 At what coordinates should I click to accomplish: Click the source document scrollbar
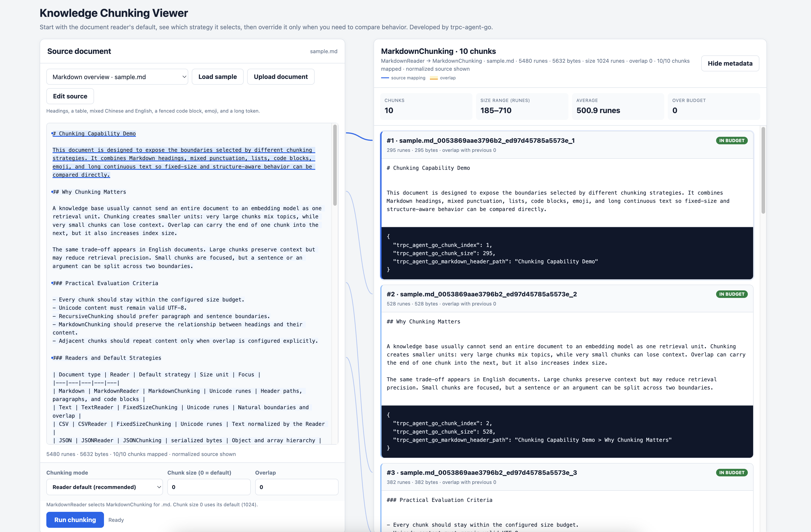coord(335,165)
